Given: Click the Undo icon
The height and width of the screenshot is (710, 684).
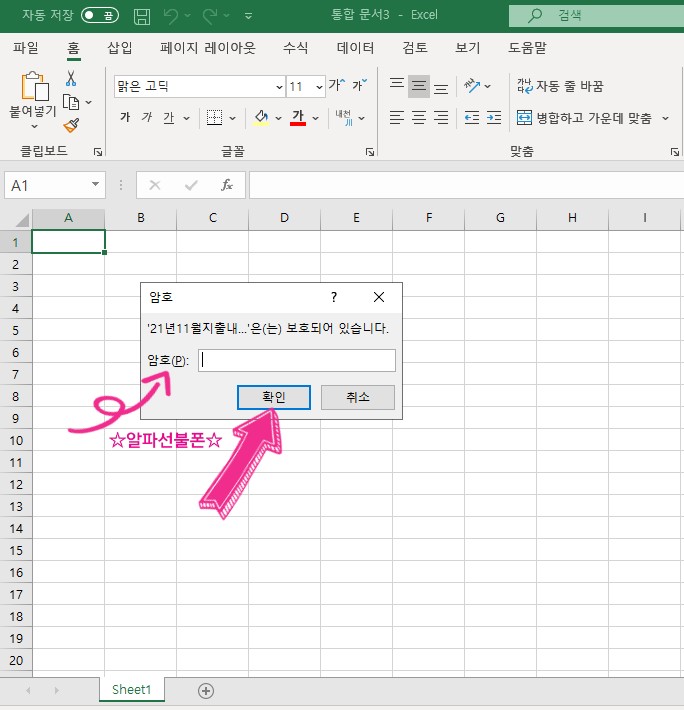Looking at the screenshot, I should [x=171, y=16].
